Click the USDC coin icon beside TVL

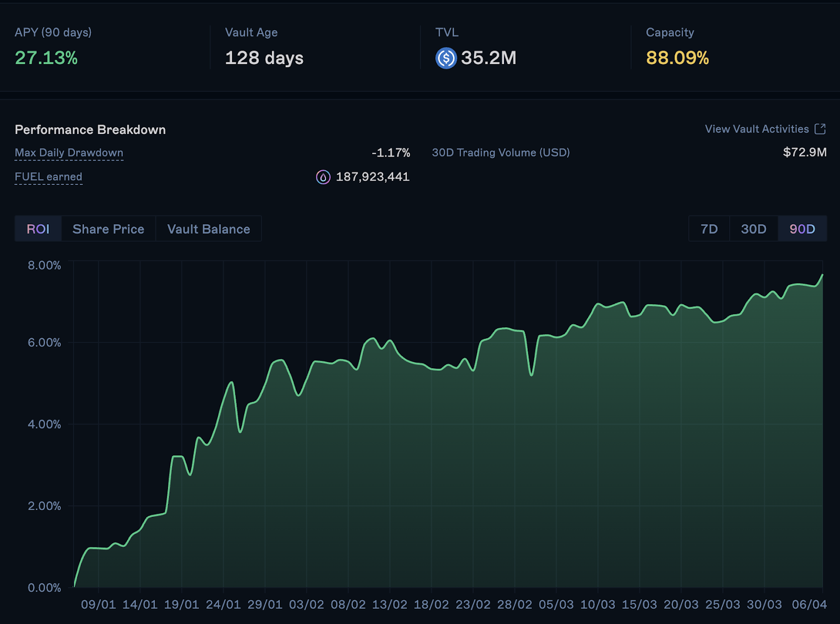[446, 58]
